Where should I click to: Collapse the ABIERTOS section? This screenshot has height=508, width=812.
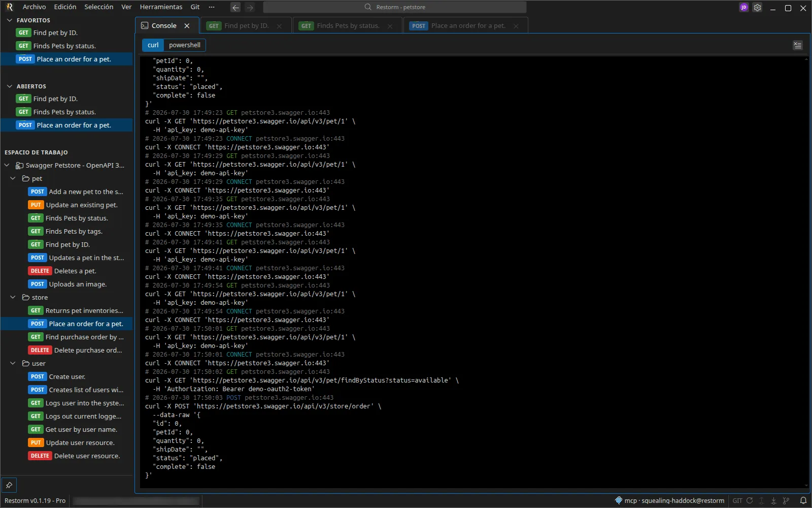click(x=10, y=86)
